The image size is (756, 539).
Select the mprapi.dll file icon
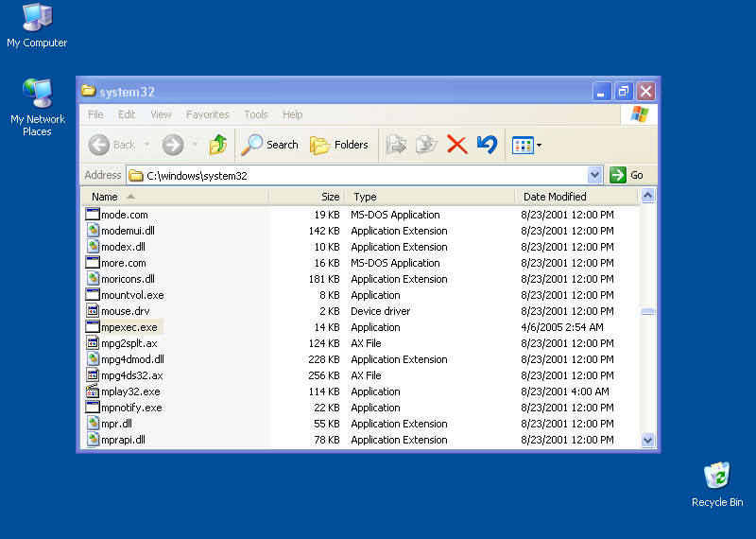click(x=93, y=439)
